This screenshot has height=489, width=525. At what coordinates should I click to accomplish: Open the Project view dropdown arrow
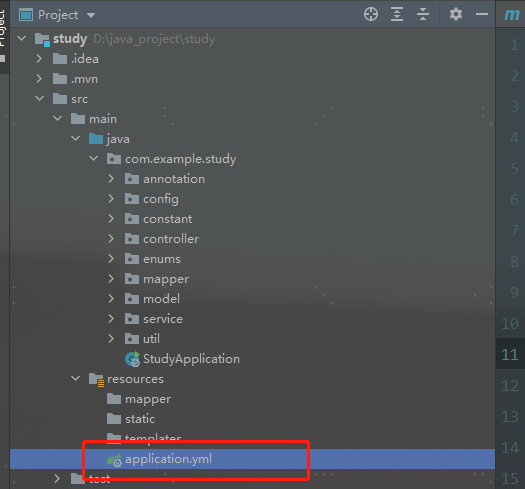[91, 15]
